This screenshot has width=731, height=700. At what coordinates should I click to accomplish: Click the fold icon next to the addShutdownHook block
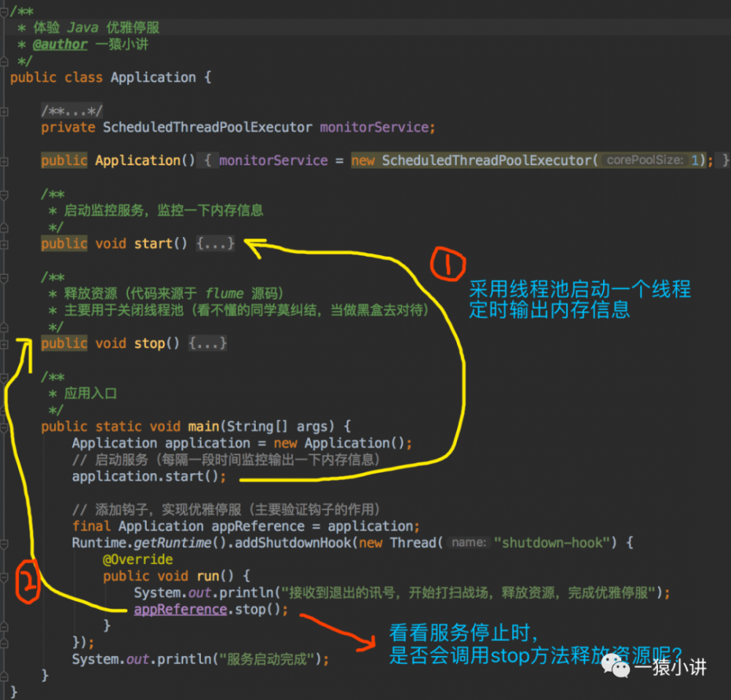click(x=6, y=543)
